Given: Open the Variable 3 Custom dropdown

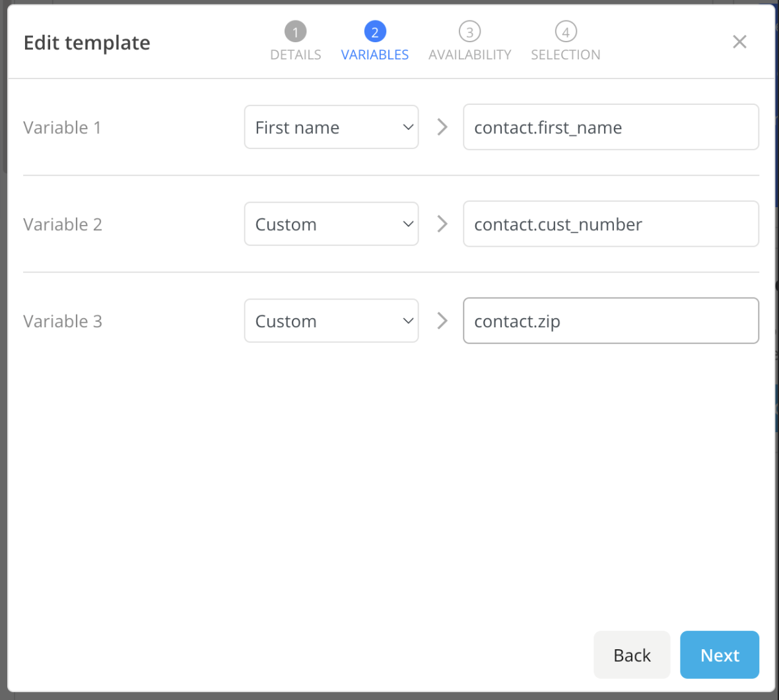Looking at the screenshot, I should (331, 321).
